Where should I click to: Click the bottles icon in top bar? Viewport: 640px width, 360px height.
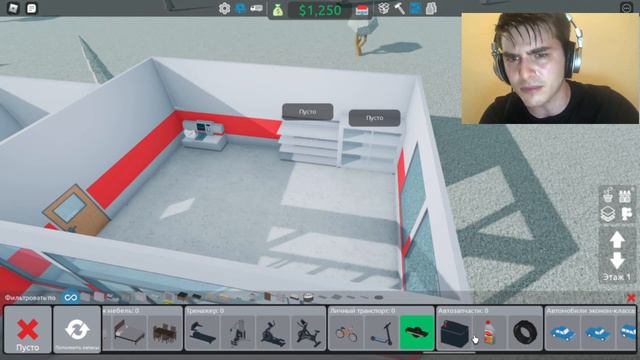coord(431,8)
